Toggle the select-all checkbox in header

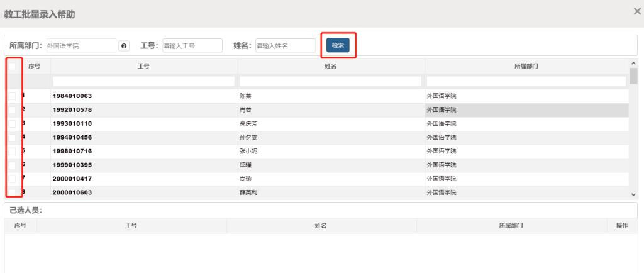click(x=13, y=66)
